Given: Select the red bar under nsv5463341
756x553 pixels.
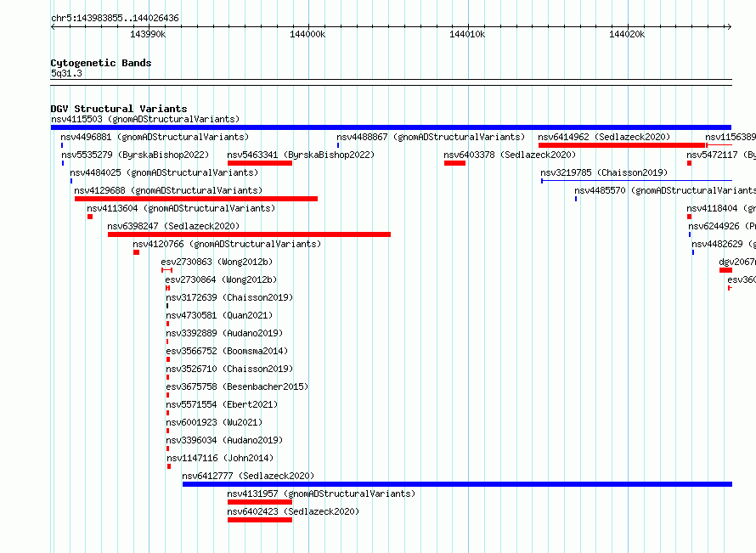Looking at the screenshot, I should [x=260, y=163].
